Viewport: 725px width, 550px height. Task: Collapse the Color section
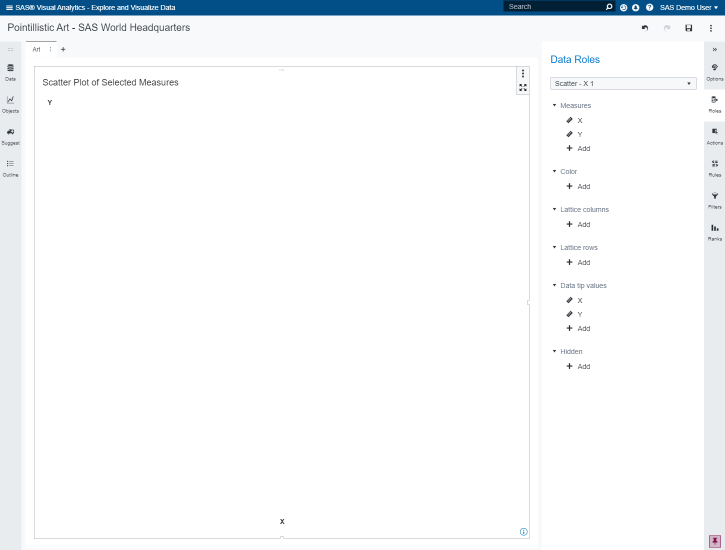(554, 171)
